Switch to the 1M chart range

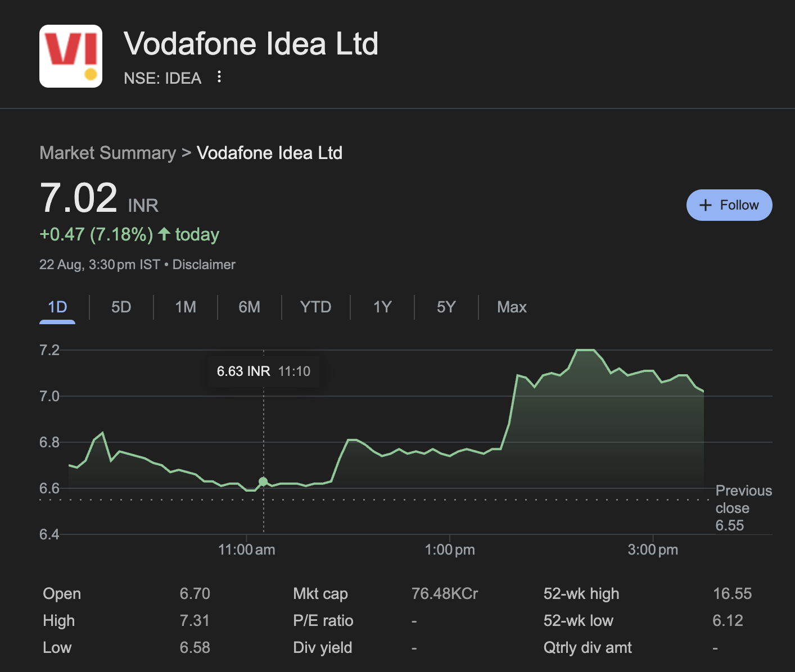click(x=186, y=307)
